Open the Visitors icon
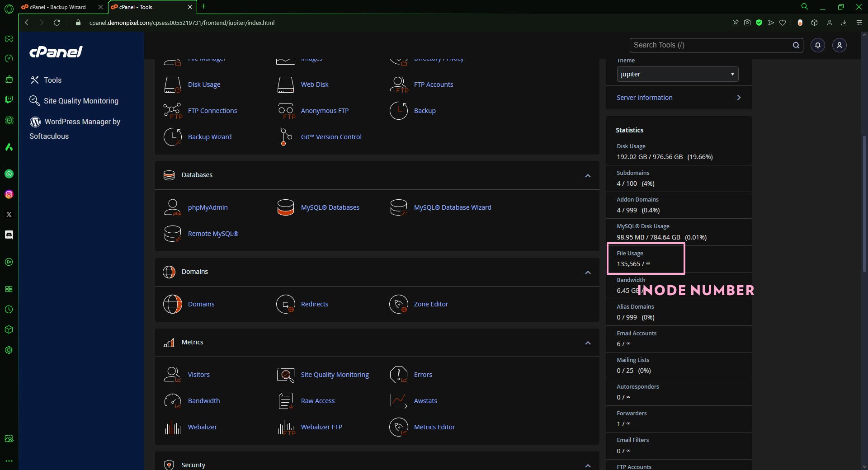The image size is (868, 470). coord(172,375)
